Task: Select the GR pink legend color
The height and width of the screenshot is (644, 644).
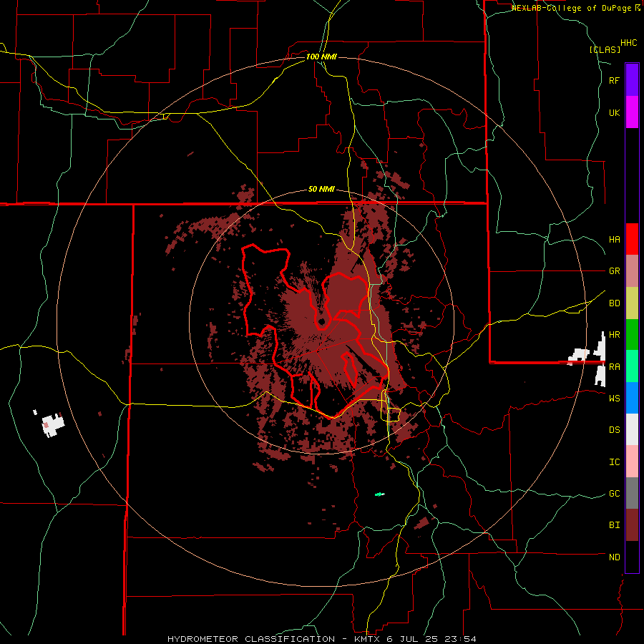Action: tap(632, 271)
